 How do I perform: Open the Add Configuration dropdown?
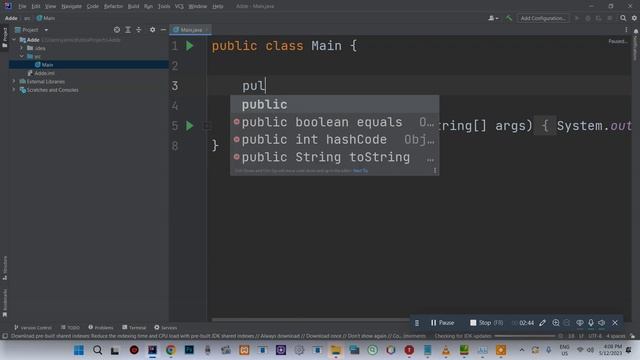tap(542, 18)
